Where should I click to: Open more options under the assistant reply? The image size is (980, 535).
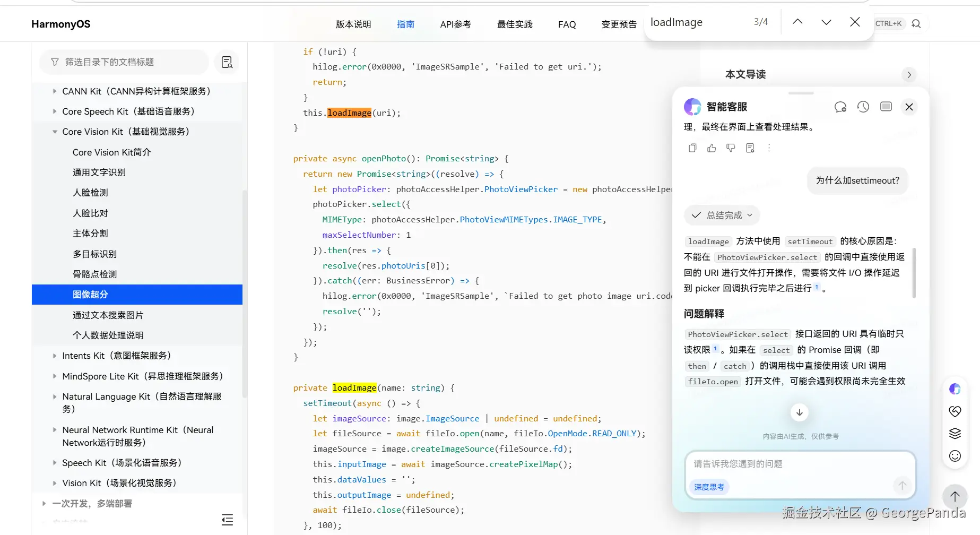(769, 148)
